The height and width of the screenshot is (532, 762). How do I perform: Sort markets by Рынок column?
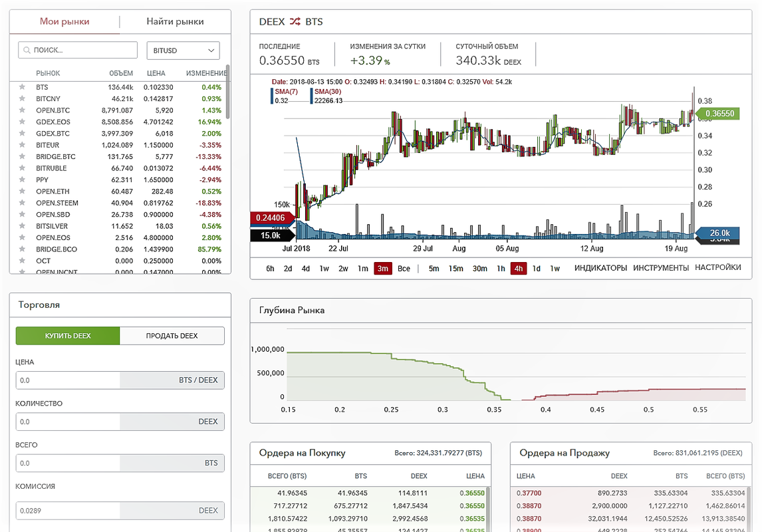tap(48, 73)
